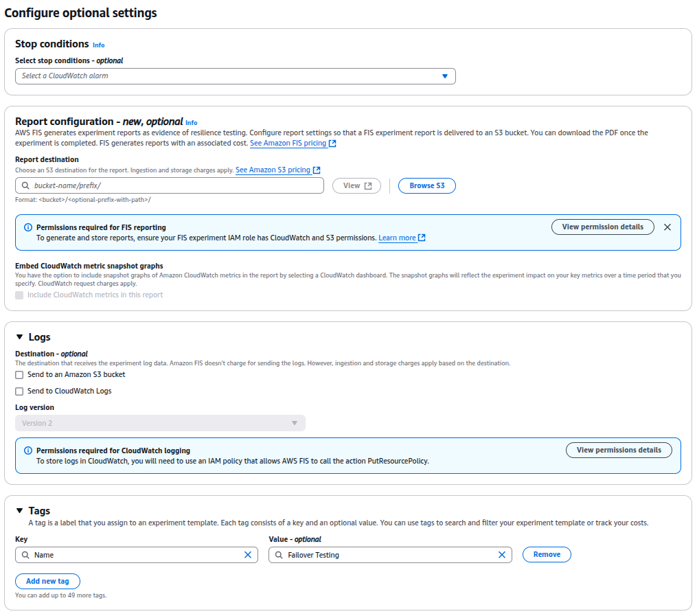Remove the Name tag

click(547, 554)
